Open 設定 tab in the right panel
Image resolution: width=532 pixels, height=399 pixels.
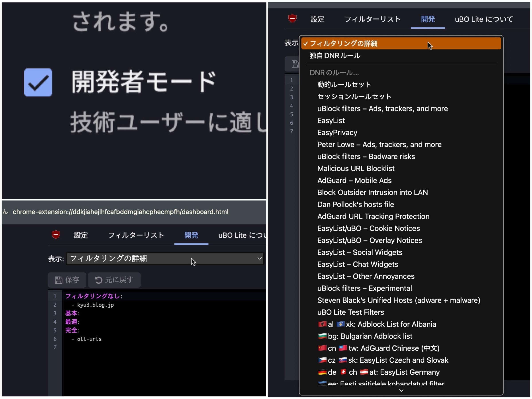pyautogui.click(x=317, y=19)
